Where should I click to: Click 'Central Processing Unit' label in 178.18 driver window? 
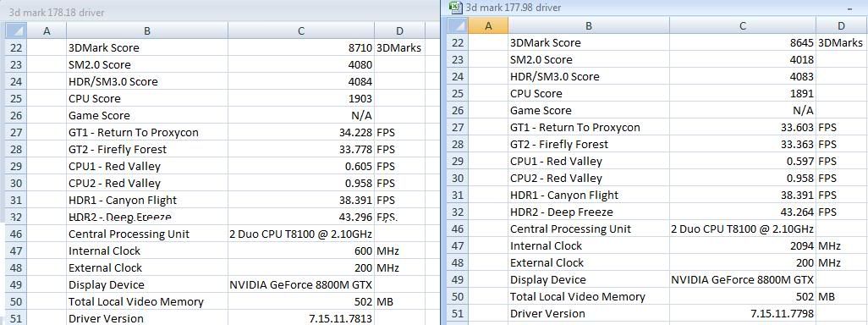[129, 234]
